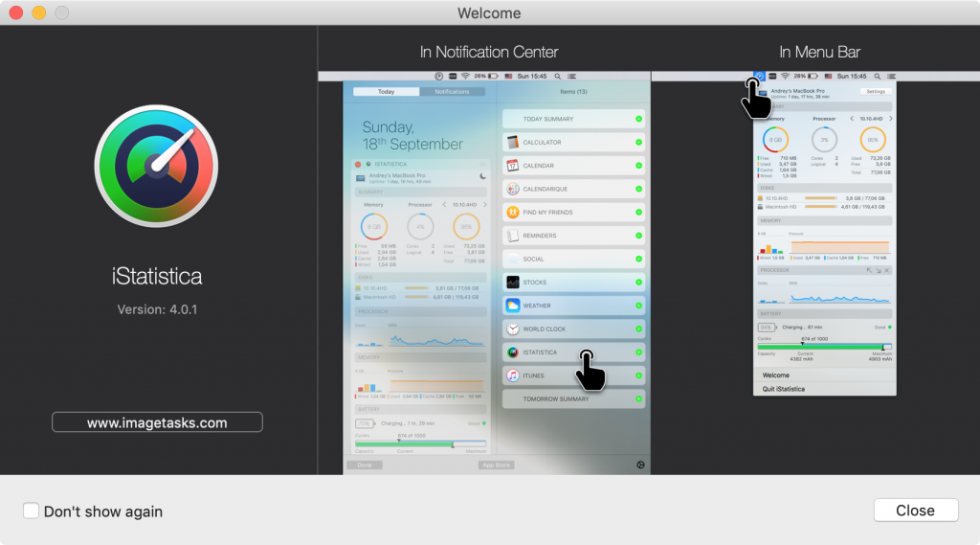Open the www.imagetasks.com link
Image resolution: width=980 pixels, height=545 pixels.
157,422
